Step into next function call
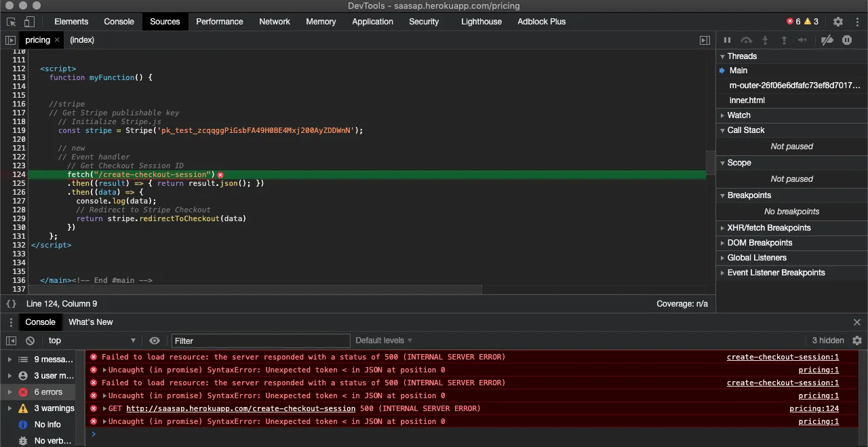This screenshot has width=868, height=447. 765,40
